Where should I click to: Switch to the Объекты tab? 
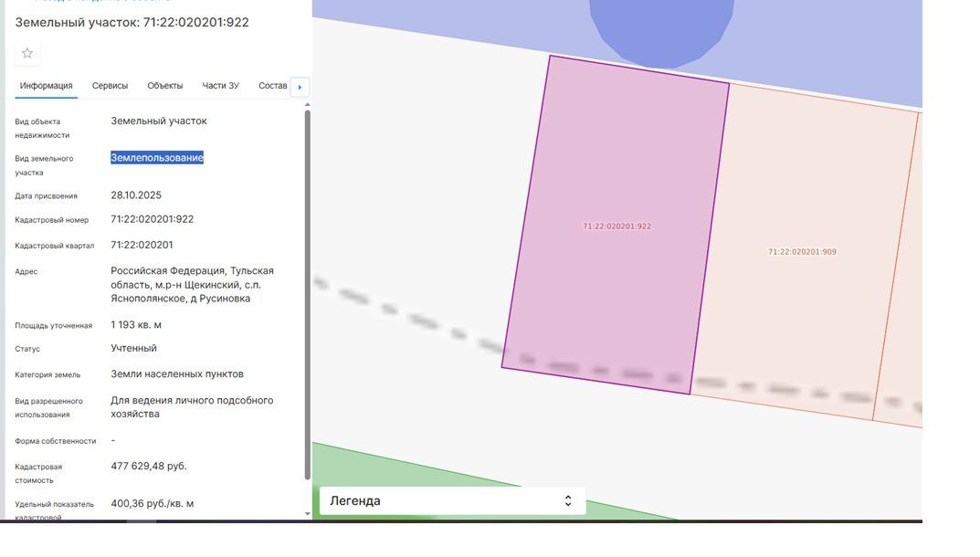[165, 86]
